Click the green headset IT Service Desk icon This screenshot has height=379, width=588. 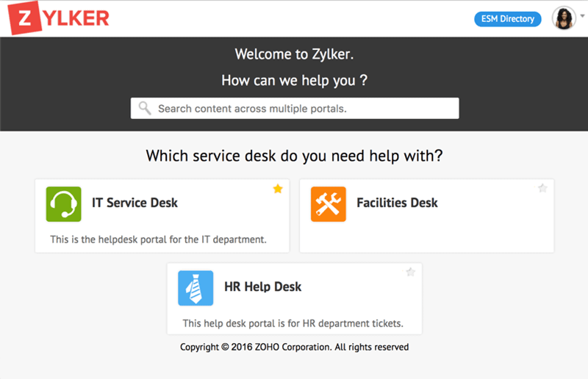[x=63, y=204]
